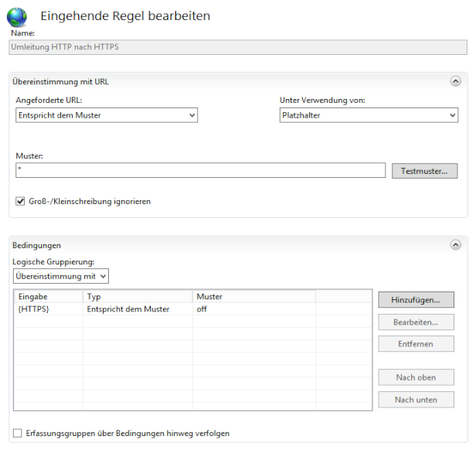Open the Logische Gruppierung dropdown
Screen dimensions: 476x450
[61, 275]
